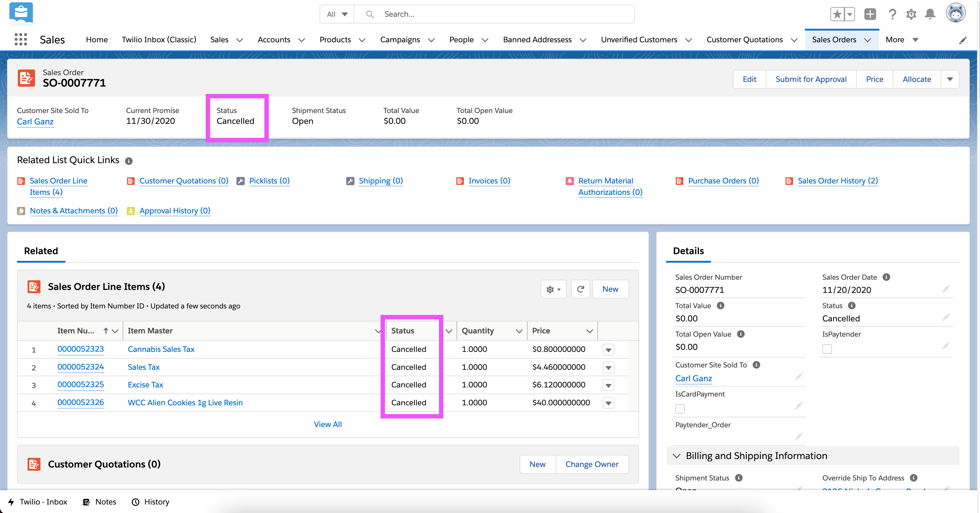Click the Customer Site Sold To info icon

point(756,365)
